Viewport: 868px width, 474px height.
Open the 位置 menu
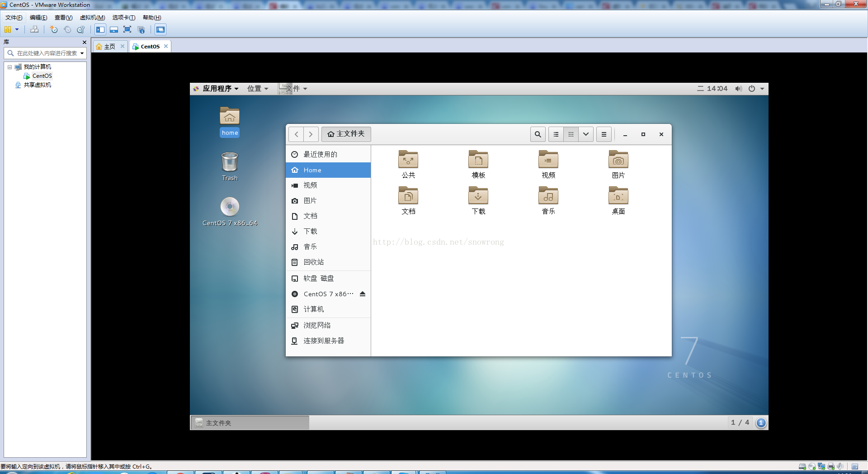[x=258, y=89]
